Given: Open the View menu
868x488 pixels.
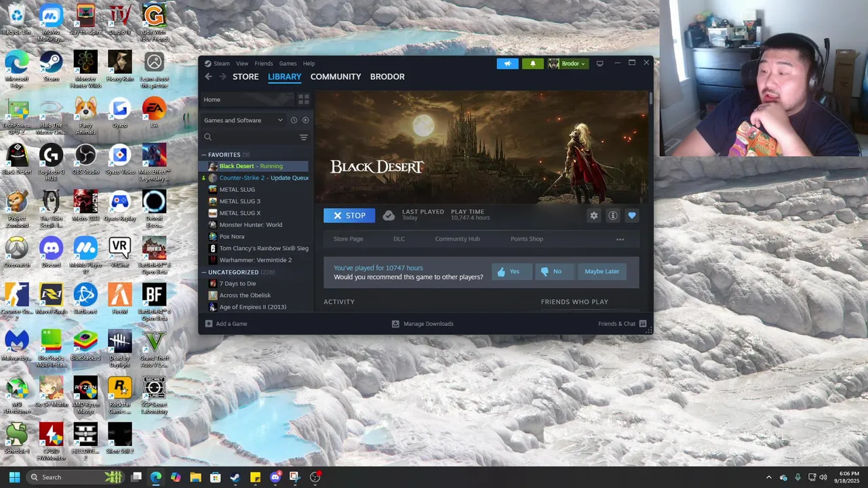Looking at the screenshot, I should pyautogui.click(x=242, y=64).
